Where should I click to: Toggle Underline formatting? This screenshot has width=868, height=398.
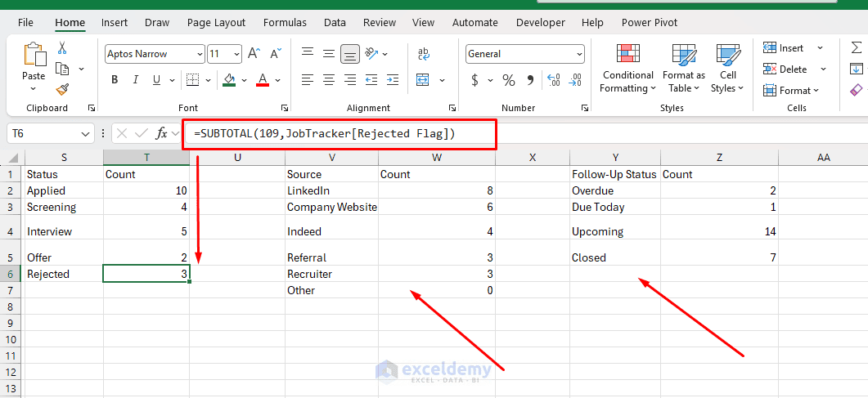coord(156,80)
